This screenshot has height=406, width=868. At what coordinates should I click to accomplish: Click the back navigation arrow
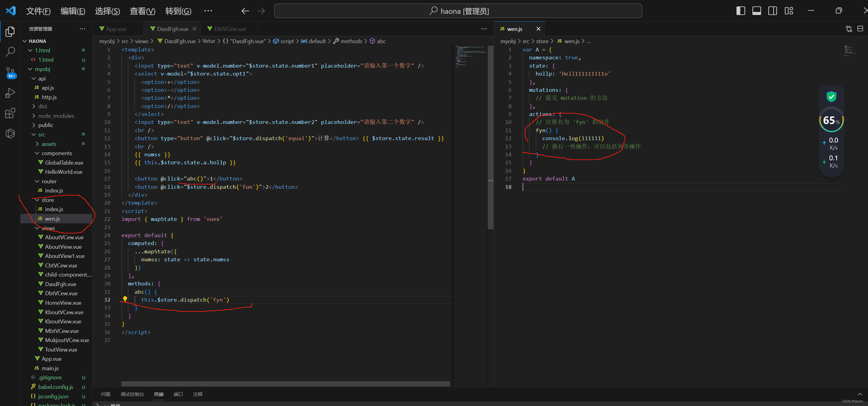tap(245, 11)
